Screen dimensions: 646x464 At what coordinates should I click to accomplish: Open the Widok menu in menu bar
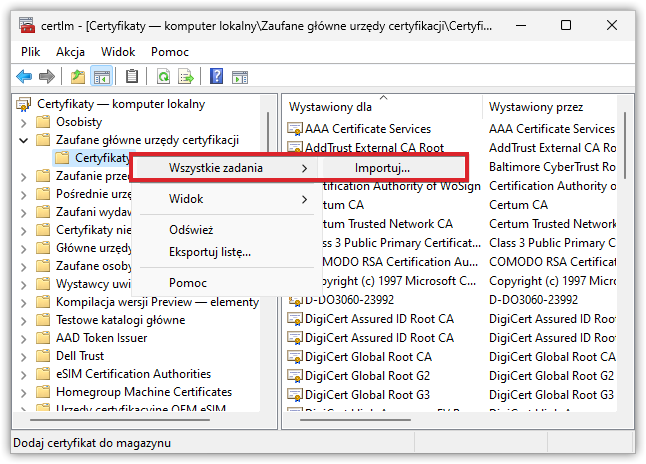[x=118, y=52]
